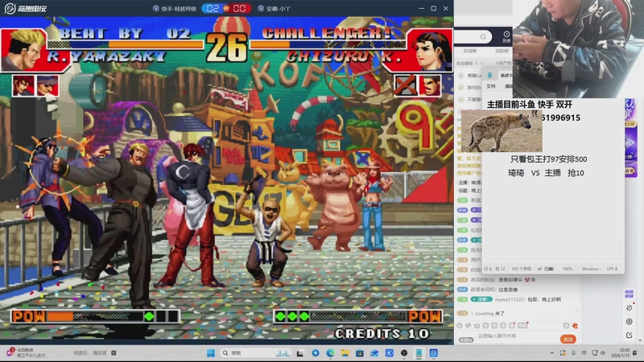Viewport: 644px width, 362px height.
Task: Click the emulator logo in the game window title bar
Action: [26, 8]
